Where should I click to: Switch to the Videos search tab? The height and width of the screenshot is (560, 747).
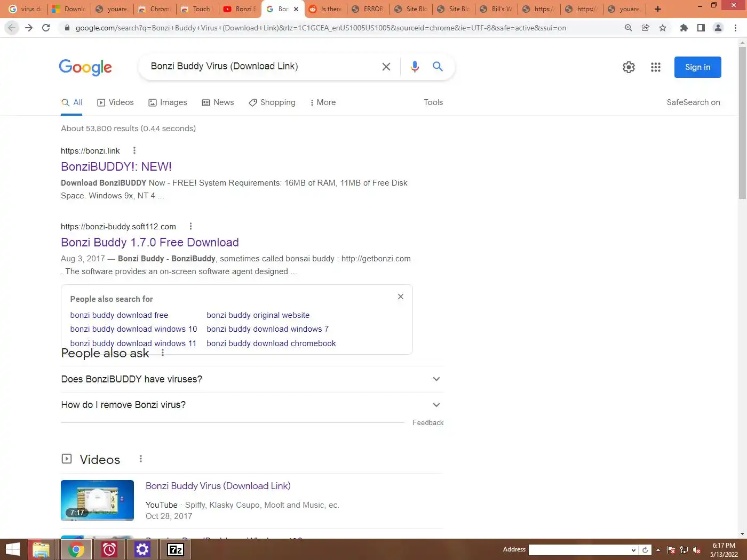pyautogui.click(x=115, y=102)
